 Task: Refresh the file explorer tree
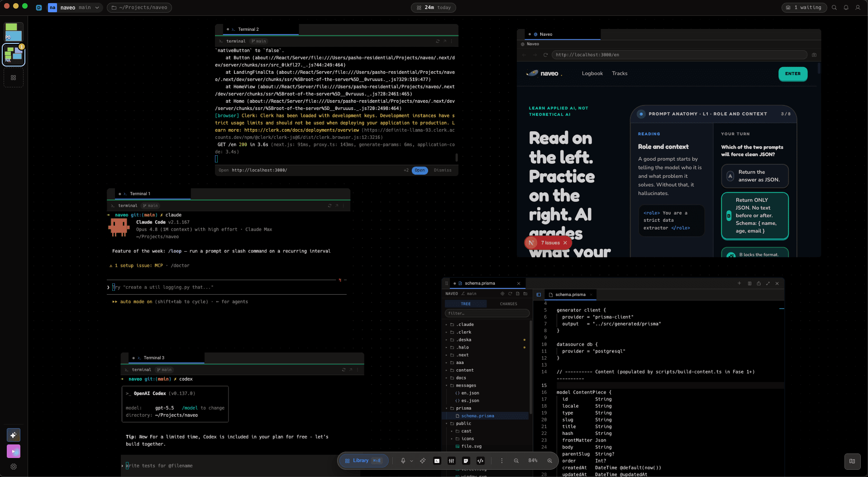point(510,294)
